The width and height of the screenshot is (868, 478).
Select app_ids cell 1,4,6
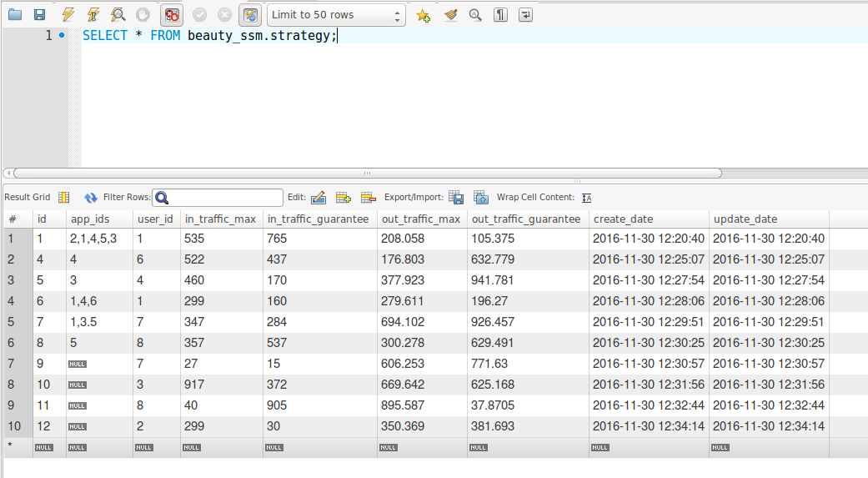tap(100, 301)
